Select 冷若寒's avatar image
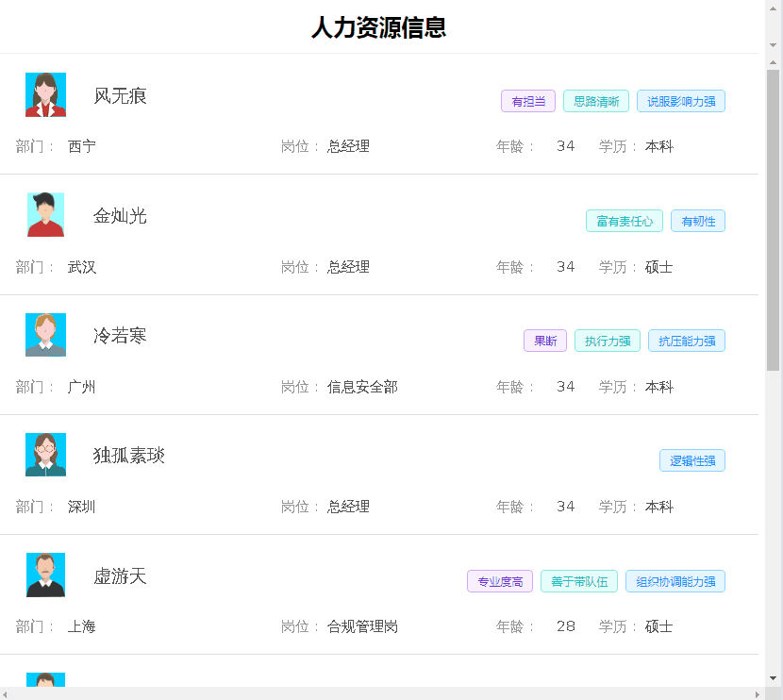The image size is (783, 700). [x=45, y=335]
